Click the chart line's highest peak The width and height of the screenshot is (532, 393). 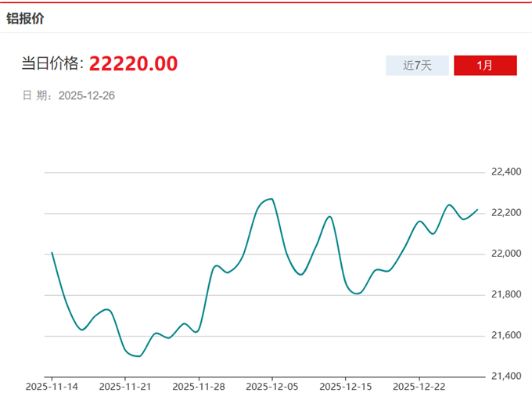point(271,199)
